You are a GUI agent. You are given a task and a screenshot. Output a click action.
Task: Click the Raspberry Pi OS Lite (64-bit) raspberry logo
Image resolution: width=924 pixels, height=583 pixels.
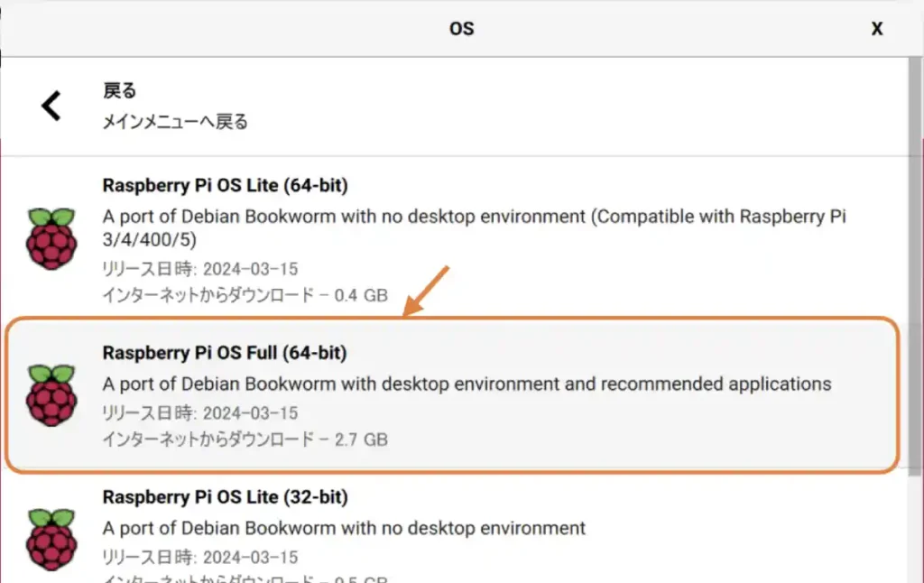tap(51, 239)
